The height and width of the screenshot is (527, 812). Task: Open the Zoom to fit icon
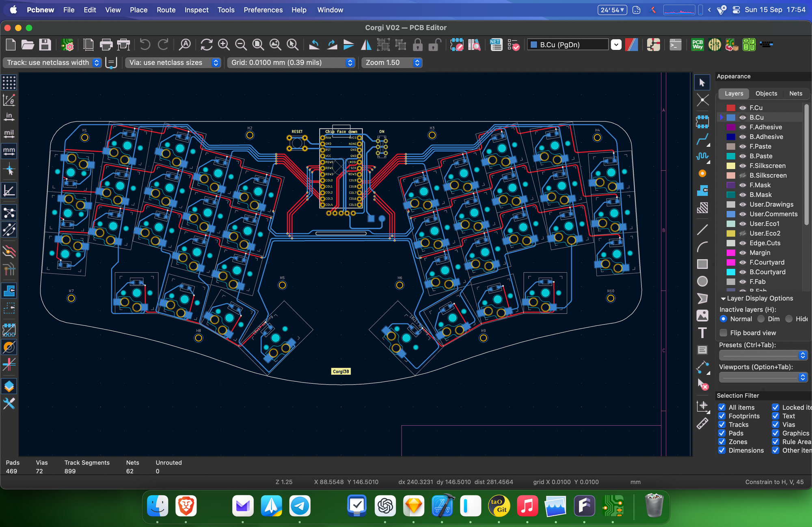(x=258, y=45)
